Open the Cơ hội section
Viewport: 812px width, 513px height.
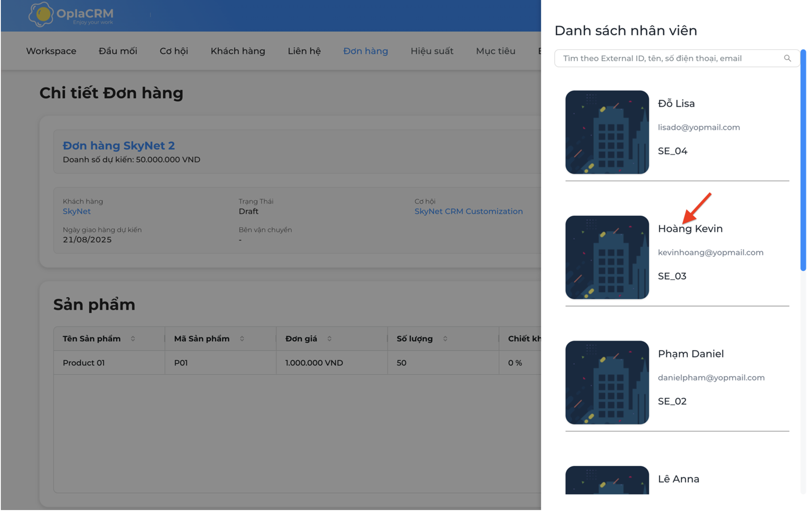[175, 51]
